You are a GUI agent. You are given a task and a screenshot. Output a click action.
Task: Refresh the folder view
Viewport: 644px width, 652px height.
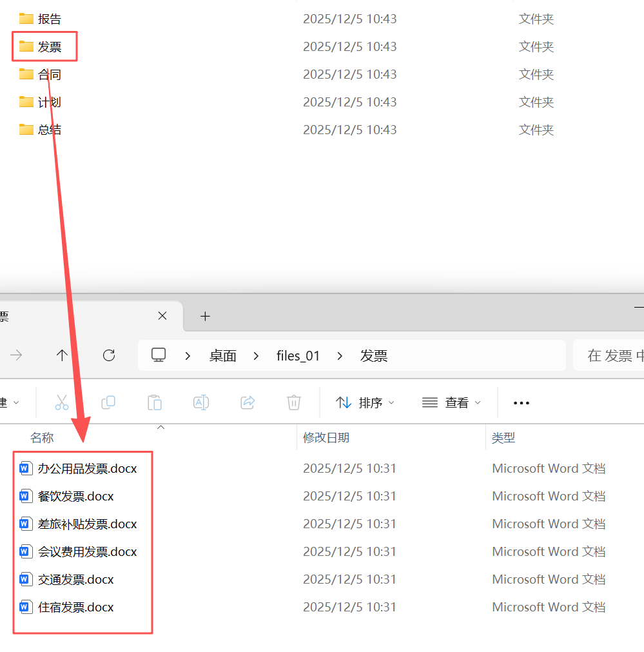[x=110, y=355]
